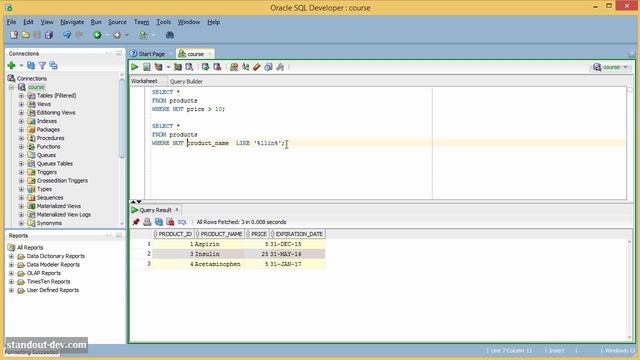Click the Connections tree vertical scrollbar
This screenshot has width=640, height=360.
(x=122, y=118)
